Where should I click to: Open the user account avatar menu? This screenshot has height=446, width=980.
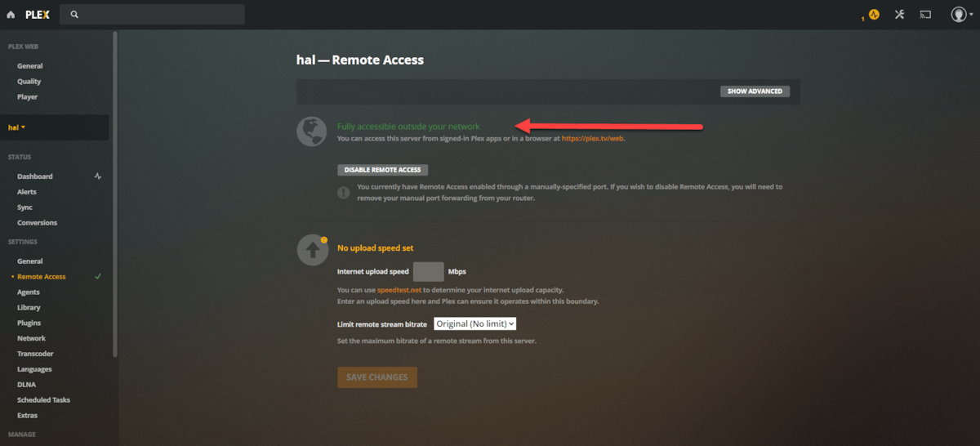(x=960, y=15)
